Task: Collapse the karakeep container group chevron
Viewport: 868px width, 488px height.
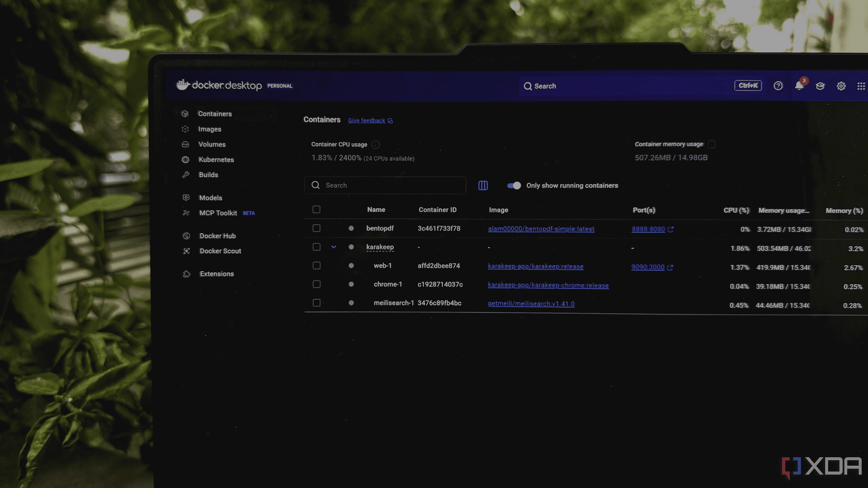Action: click(334, 247)
